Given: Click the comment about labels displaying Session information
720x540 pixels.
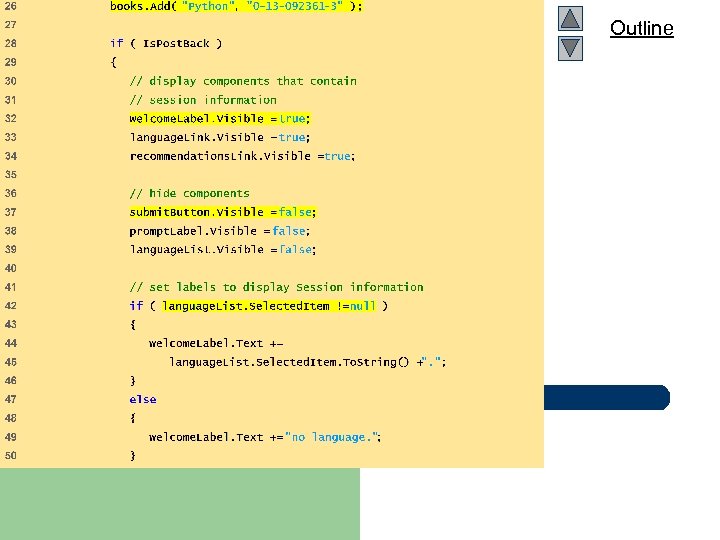Looking at the screenshot, I should 276,287.
